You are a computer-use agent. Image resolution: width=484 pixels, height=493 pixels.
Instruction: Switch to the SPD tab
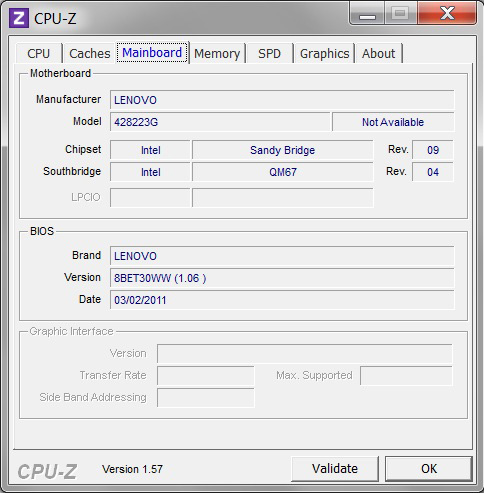tap(269, 53)
